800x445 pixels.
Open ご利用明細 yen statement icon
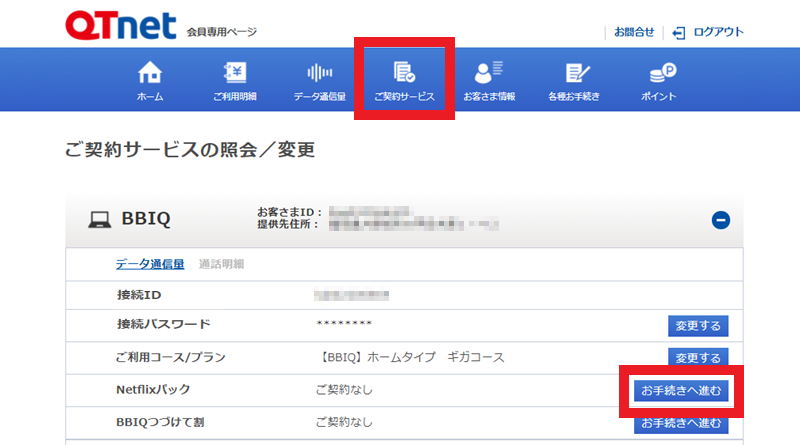pyautogui.click(x=235, y=72)
